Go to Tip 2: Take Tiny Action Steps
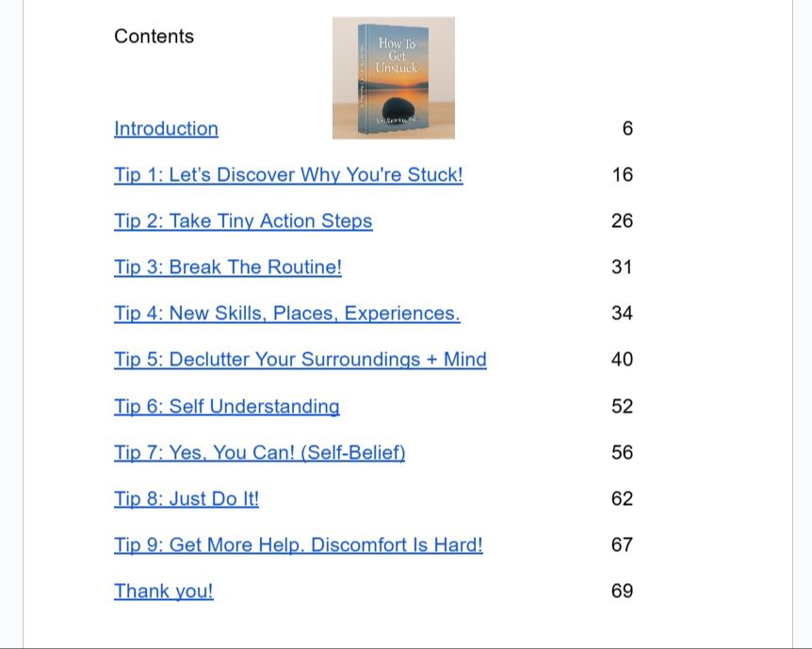This screenshot has width=812, height=649. 243,221
